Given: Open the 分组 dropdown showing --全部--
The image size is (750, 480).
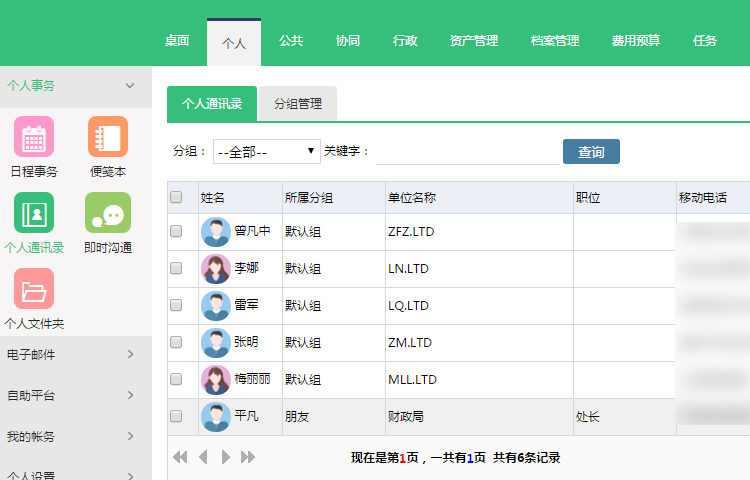Looking at the screenshot, I should click(266, 152).
